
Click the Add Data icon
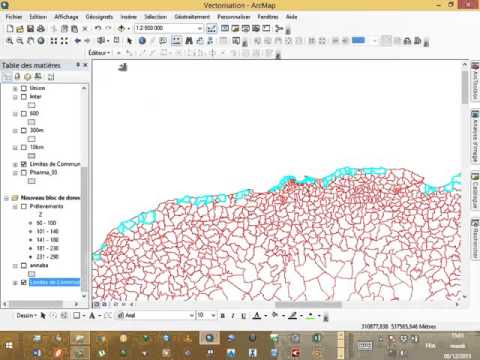pyautogui.click(x=121, y=29)
